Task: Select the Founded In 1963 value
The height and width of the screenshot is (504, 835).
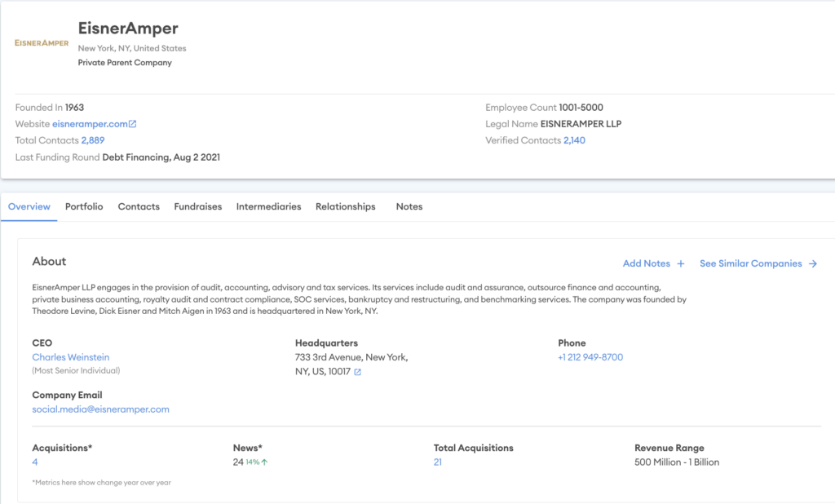Action: (x=74, y=107)
